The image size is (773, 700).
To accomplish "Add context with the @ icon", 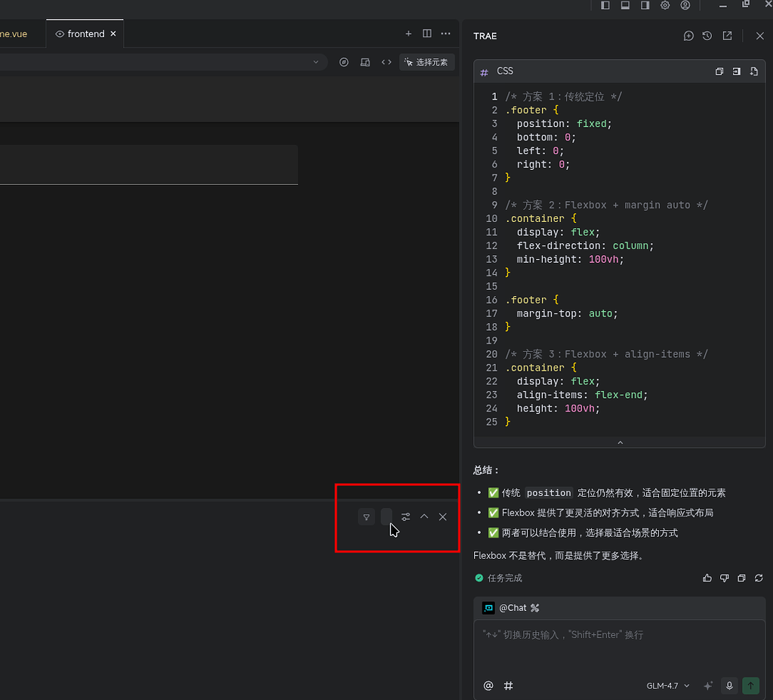I will (488, 686).
